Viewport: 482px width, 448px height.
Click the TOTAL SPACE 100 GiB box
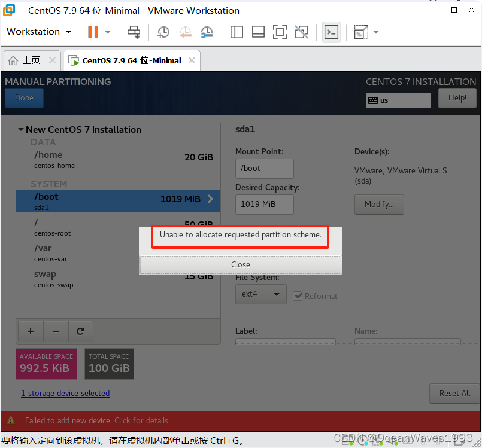109,364
